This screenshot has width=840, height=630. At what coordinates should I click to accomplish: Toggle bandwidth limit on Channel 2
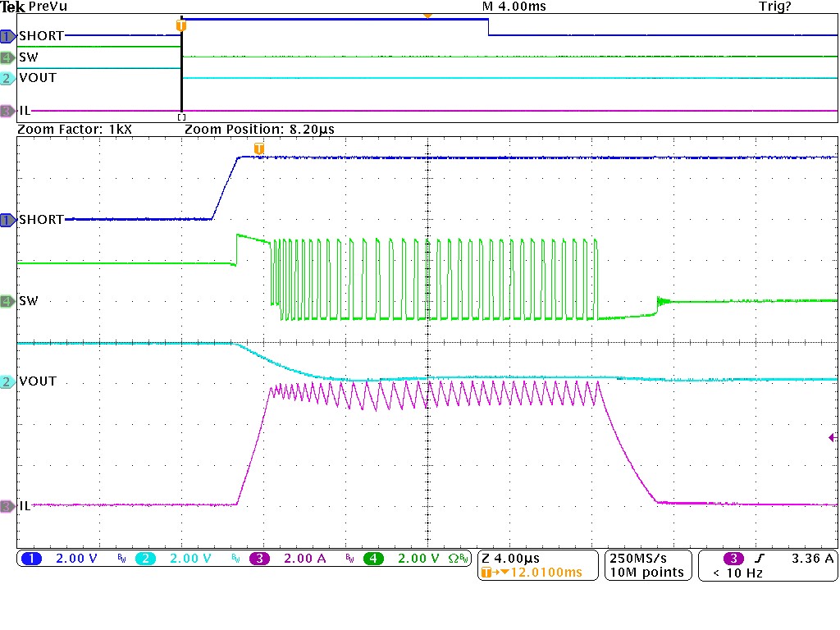[236, 558]
